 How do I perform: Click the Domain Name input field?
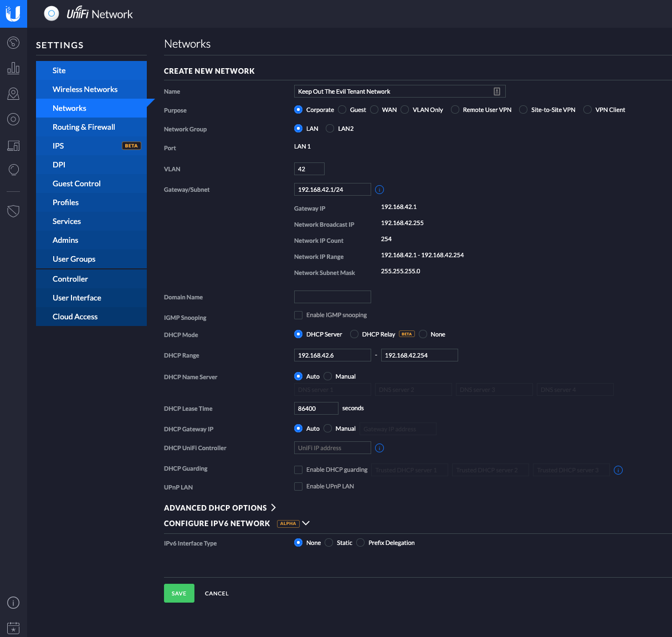pyautogui.click(x=332, y=297)
